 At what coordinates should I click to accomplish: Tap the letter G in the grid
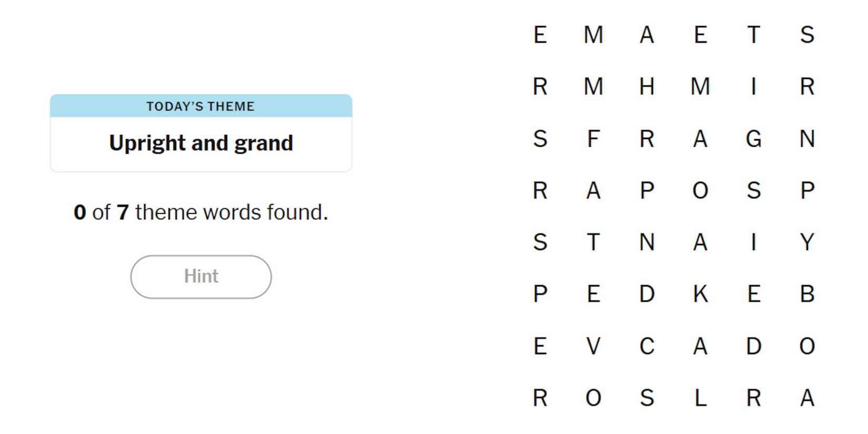click(753, 139)
